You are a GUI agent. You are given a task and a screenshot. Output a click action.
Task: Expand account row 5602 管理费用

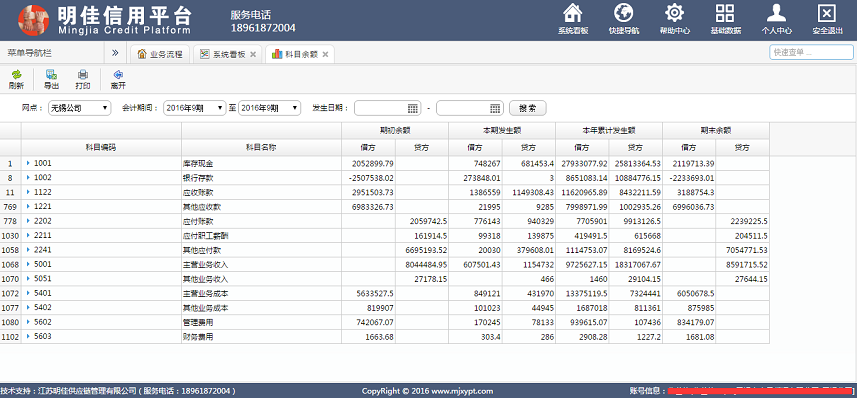[28, 322]
